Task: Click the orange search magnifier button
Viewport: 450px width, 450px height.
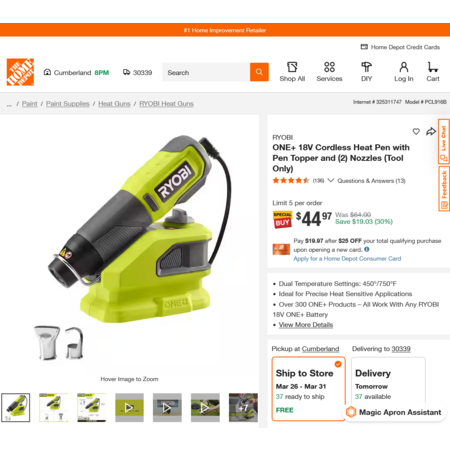Action: click(259, 72)
